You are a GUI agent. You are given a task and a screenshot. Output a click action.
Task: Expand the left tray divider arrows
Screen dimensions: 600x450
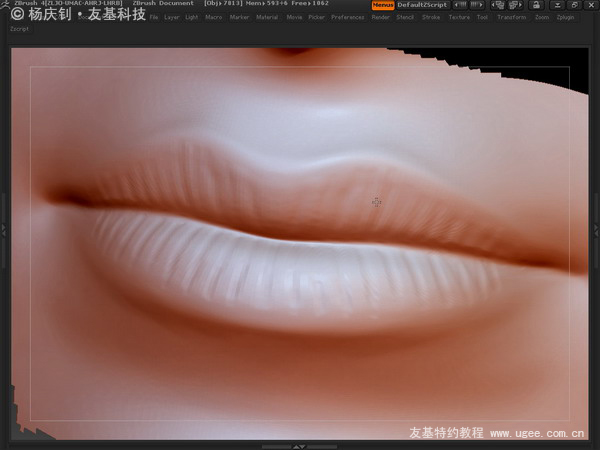click(4, 230)
